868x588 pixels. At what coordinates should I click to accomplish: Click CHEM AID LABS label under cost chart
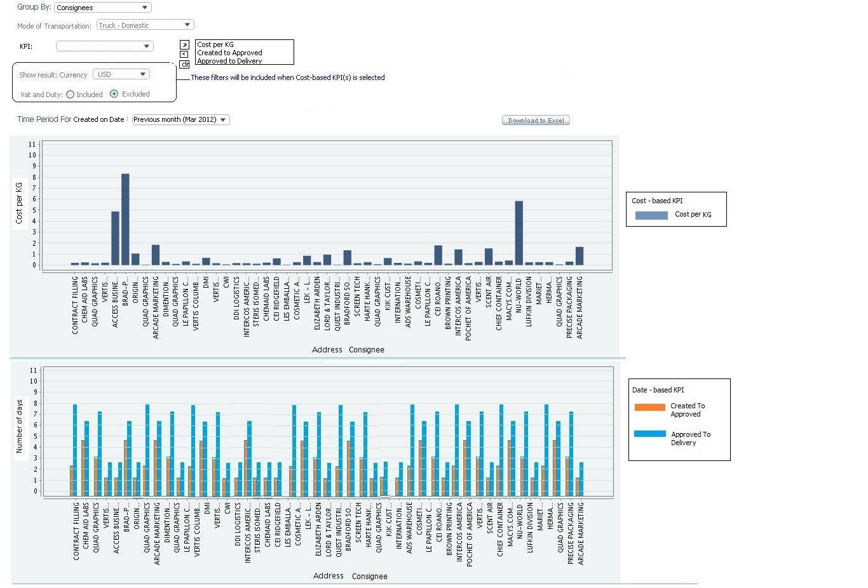coord(85,301)
